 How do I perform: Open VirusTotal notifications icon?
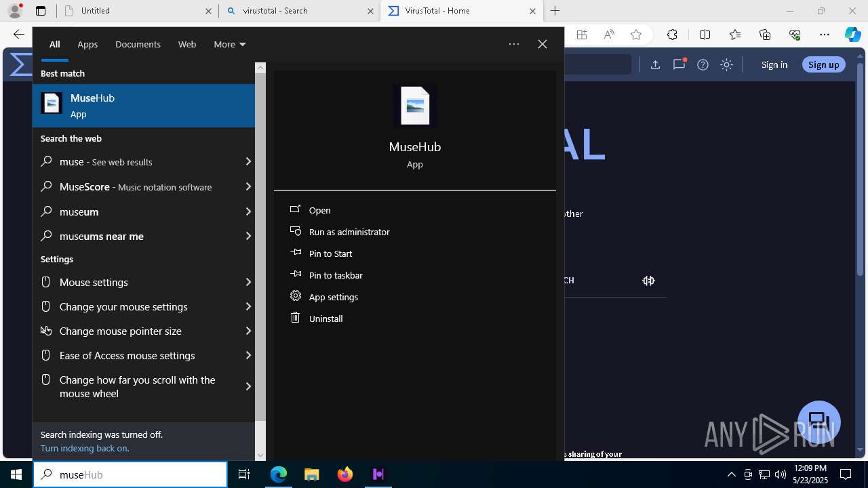(x=679, y=64)
